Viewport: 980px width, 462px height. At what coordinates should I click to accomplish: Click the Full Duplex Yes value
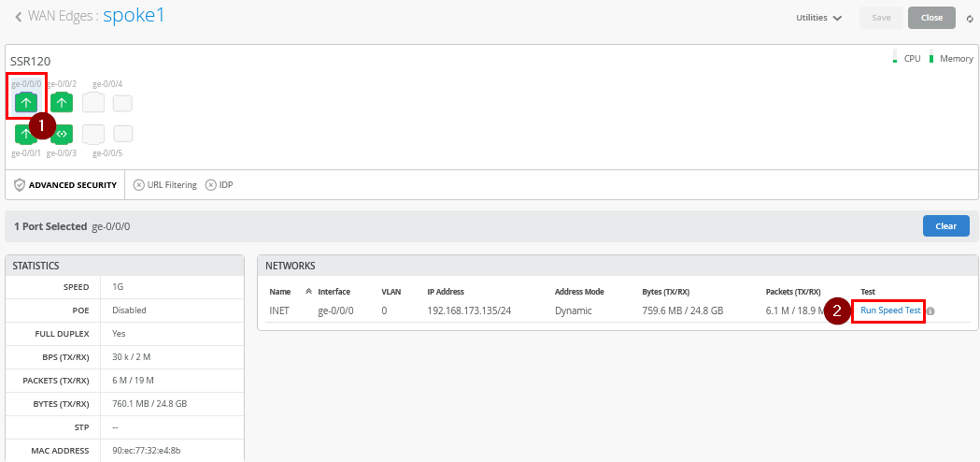pos(118,334)
